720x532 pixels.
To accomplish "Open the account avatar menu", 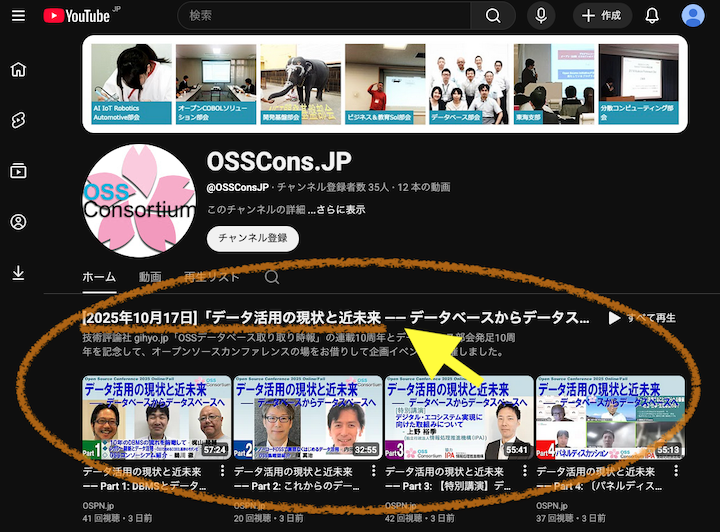I will (693, 16).
